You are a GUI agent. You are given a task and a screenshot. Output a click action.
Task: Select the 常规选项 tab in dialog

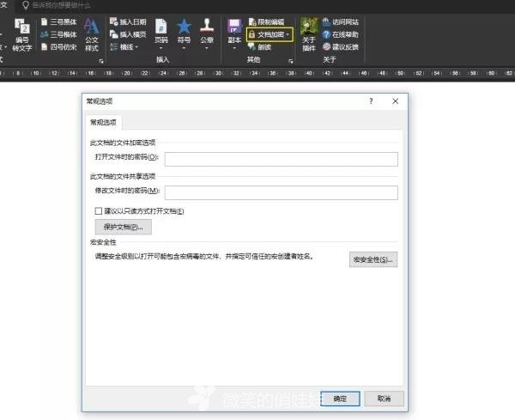pos(104,122)
